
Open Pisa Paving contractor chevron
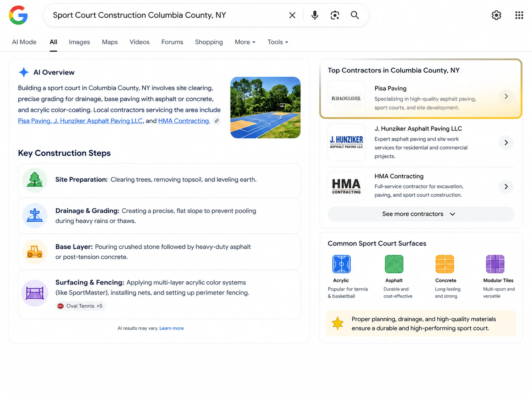[x=506, y=96]
